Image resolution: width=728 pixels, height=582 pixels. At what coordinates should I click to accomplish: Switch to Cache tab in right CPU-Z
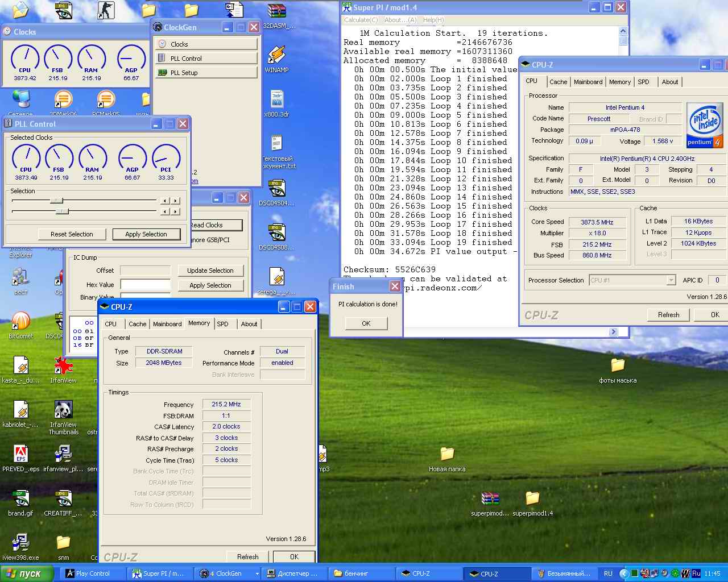click(x=558, y=82)
